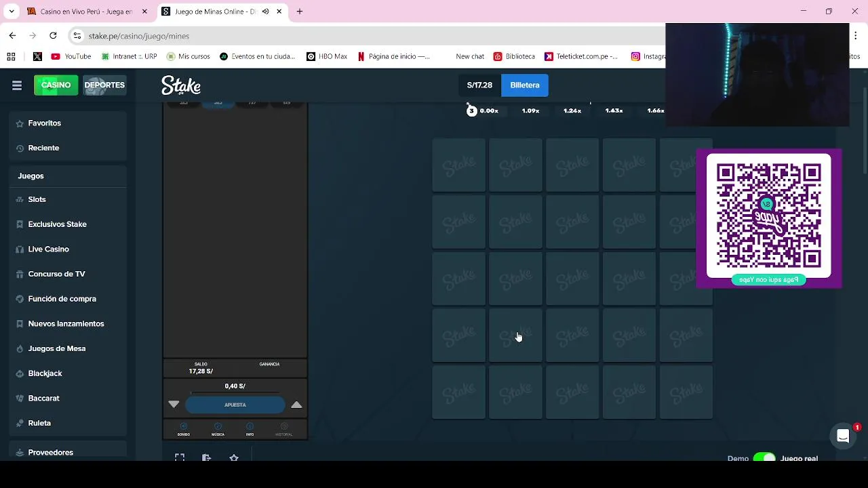Switch to the CASINO section
The image size is (868, 488).
[x=56, y=85]
